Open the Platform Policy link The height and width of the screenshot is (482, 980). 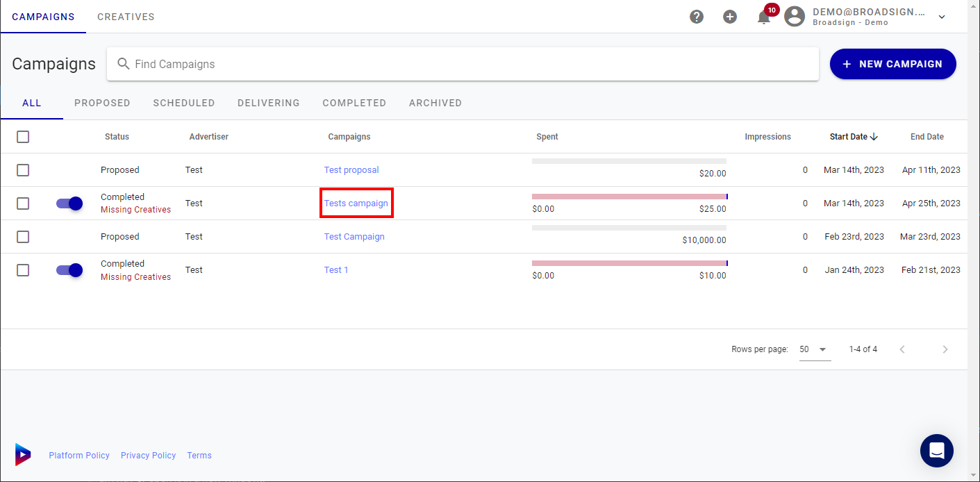(x=79, y=456)
